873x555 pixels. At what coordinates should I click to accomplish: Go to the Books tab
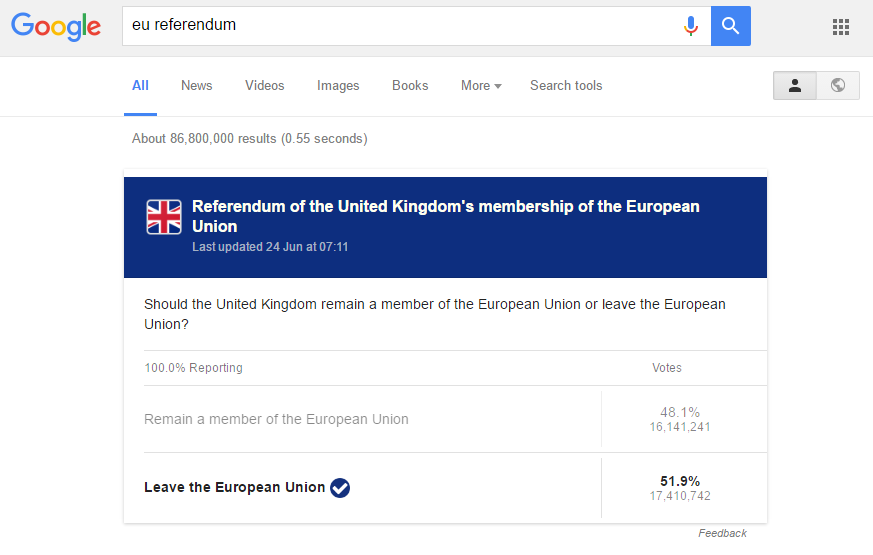tap(410, 86)
